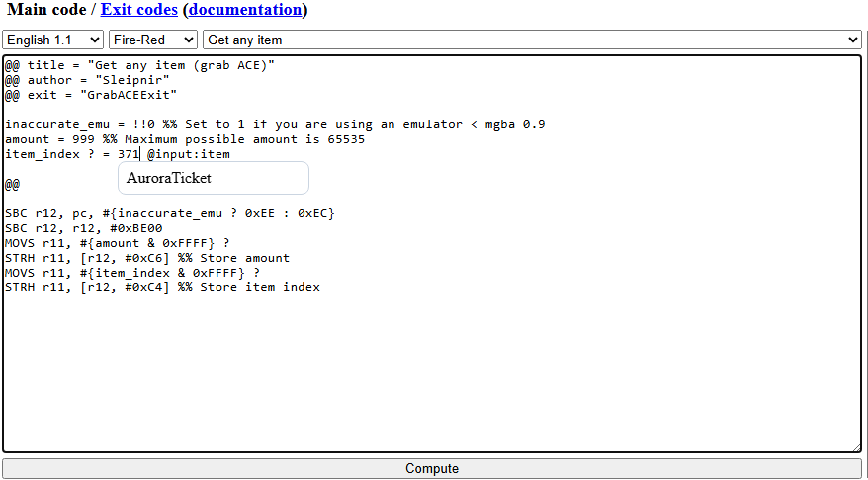Select the AuroraTicket suggestion popup

click(214, 178)
